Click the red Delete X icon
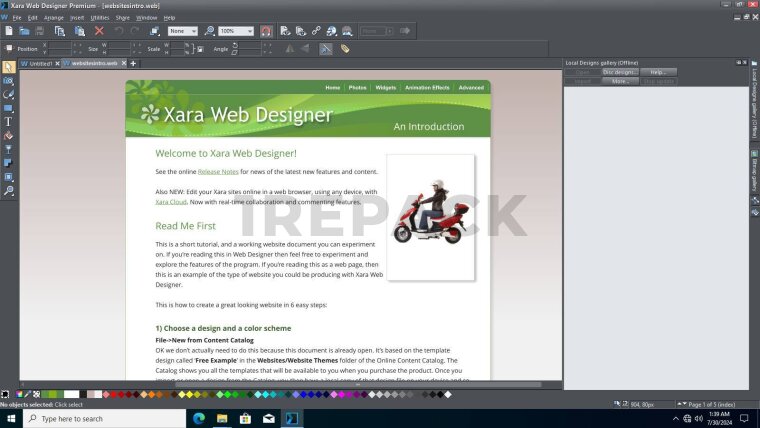760x428 pixels. point(99,31)
